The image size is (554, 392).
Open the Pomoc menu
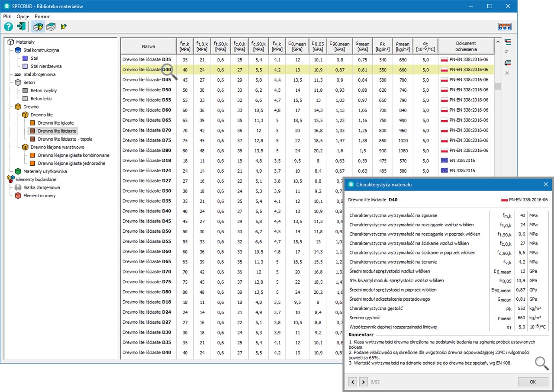[x=42, y=16]
